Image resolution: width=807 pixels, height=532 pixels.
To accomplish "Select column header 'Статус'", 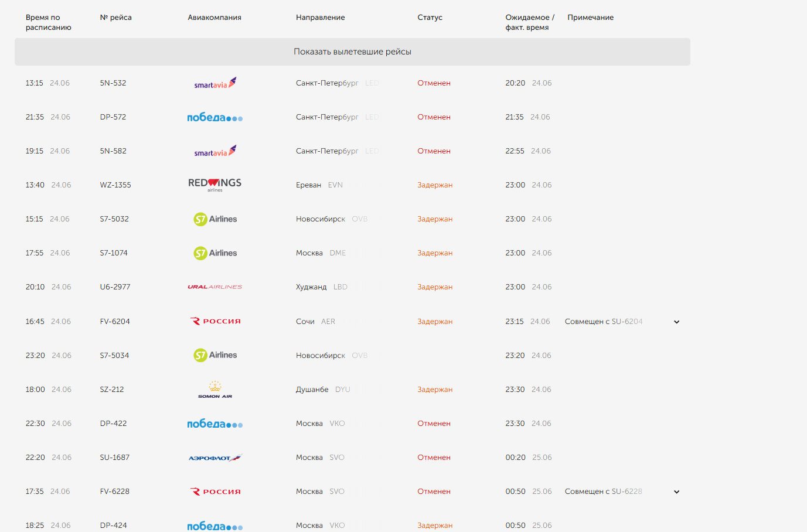I will 430,18.
